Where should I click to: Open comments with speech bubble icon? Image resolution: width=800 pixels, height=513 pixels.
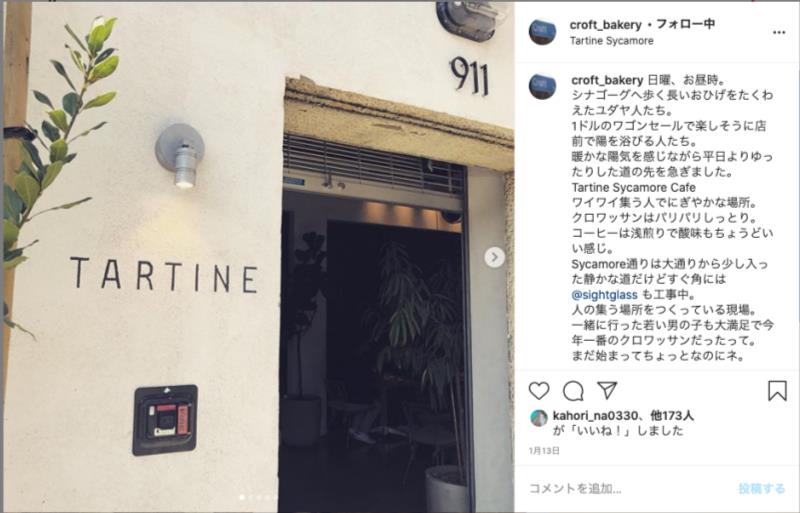tap(573, 391)
